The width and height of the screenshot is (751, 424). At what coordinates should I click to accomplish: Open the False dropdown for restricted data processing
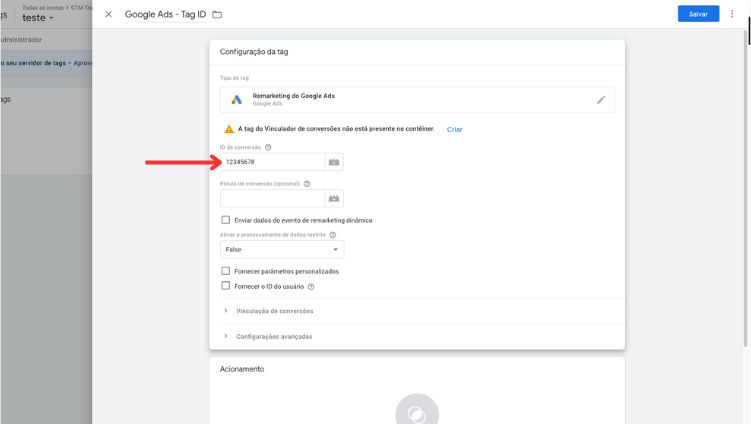click(282, 250)
